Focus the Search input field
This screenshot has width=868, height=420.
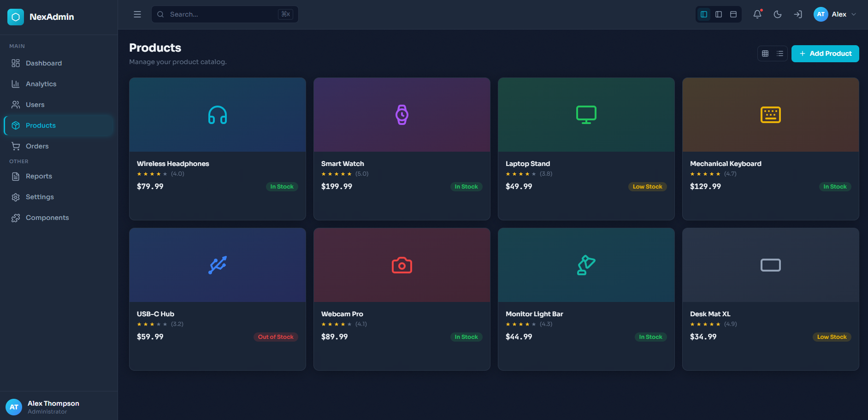click(x=221, y=14)
